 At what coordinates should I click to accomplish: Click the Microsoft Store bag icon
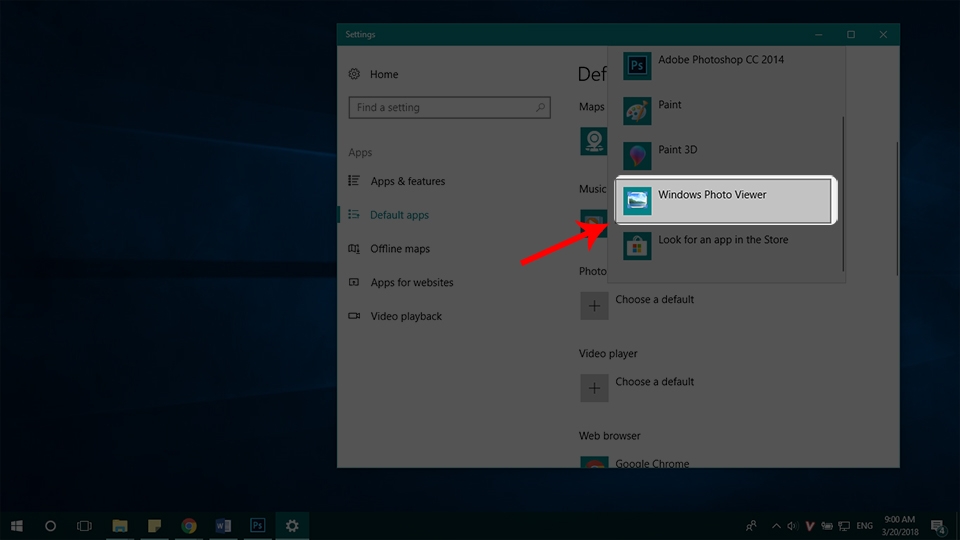click(x=637, y=246)
